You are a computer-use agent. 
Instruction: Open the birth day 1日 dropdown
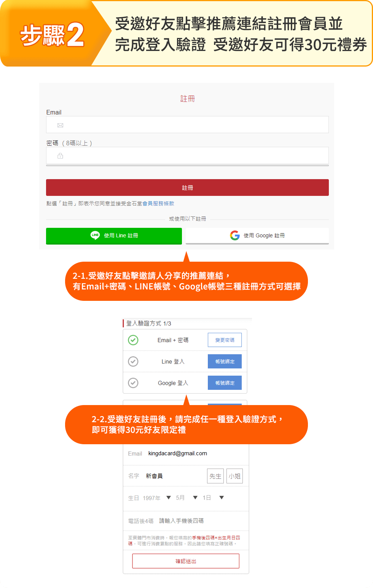[213, 498]
